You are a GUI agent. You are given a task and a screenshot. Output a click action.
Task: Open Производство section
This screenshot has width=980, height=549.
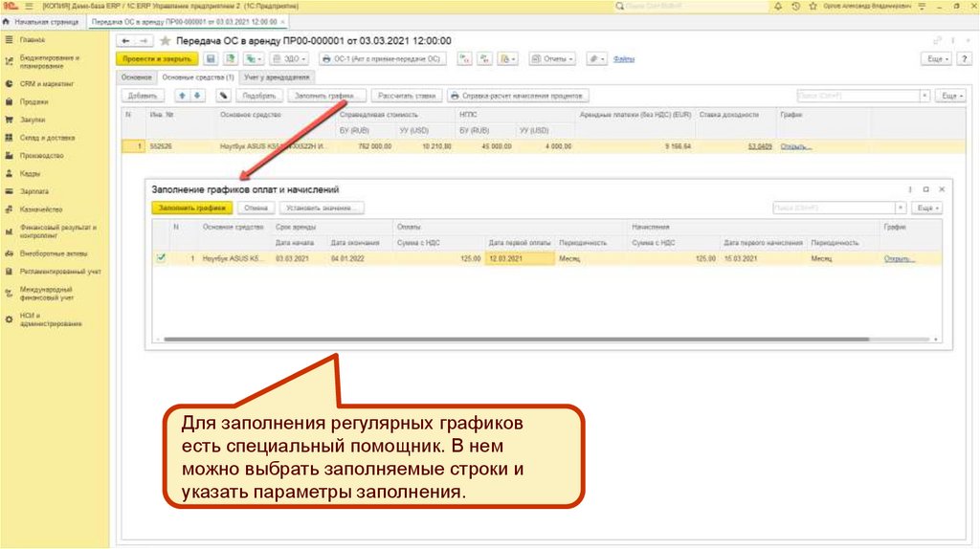click(41, 156)
